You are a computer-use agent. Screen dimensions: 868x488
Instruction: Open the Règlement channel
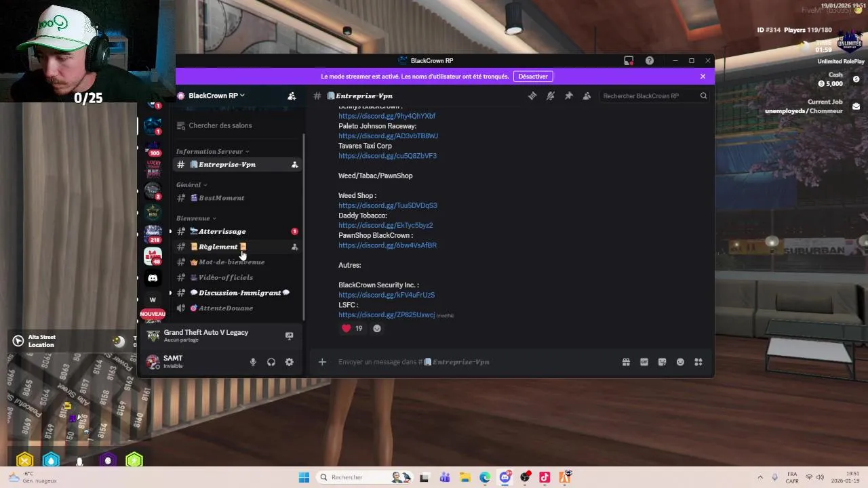click(237, 247)
